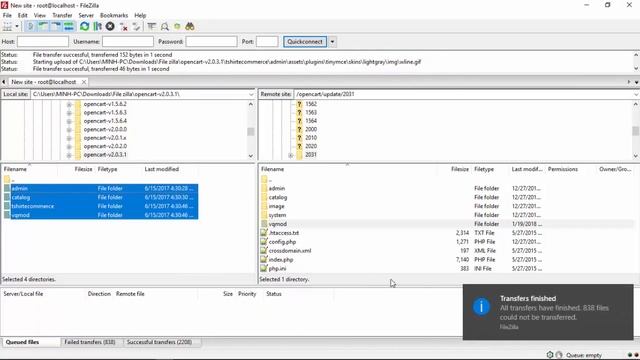Toggle message log display
Viewport: 640px width, 360px height.
[30, 27]
